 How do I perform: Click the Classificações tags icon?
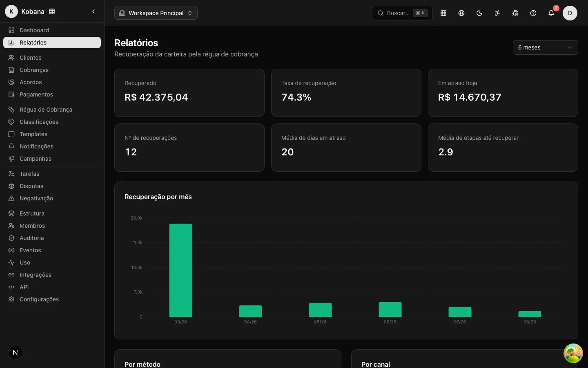tap(11, 122)
